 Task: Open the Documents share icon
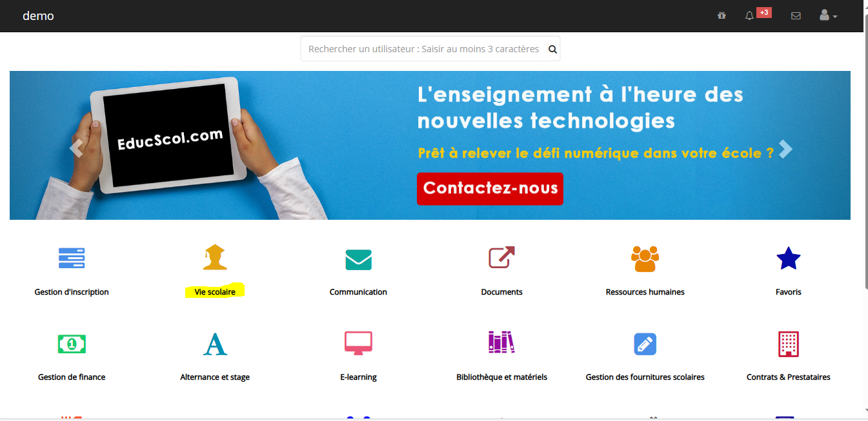pos(501,257)
